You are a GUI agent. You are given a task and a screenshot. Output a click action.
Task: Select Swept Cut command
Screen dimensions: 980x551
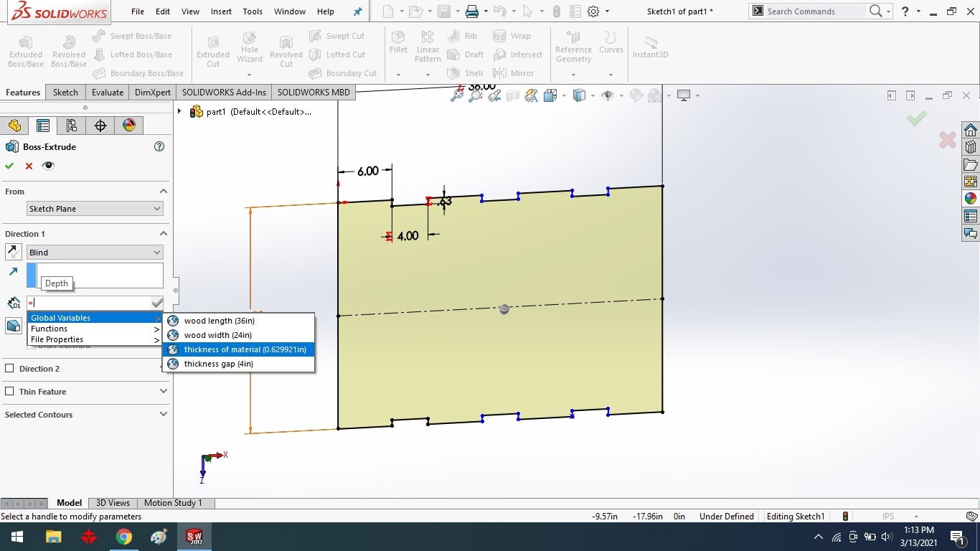click(337, 36)
